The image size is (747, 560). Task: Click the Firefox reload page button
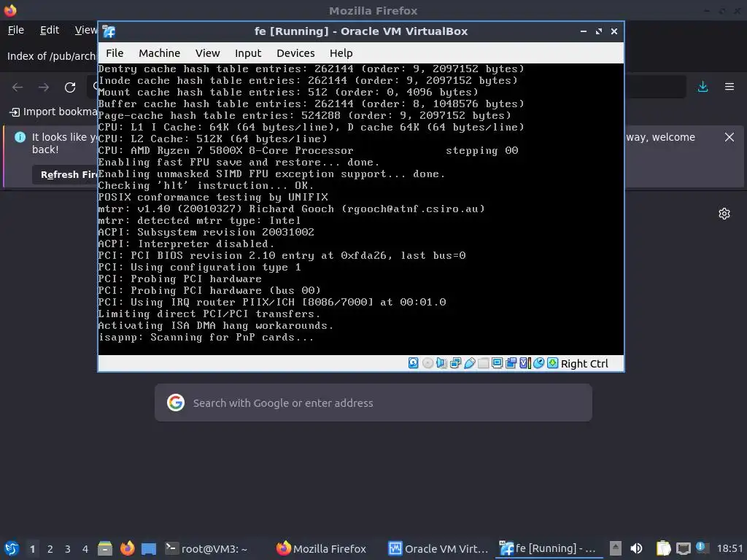[x=70, y=87]
